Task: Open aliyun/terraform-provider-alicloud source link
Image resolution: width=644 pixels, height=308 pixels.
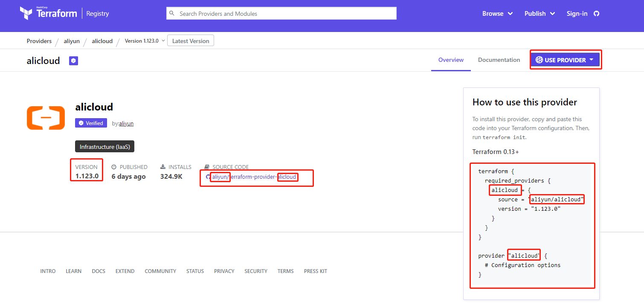Action: click(x=254, y=177)
